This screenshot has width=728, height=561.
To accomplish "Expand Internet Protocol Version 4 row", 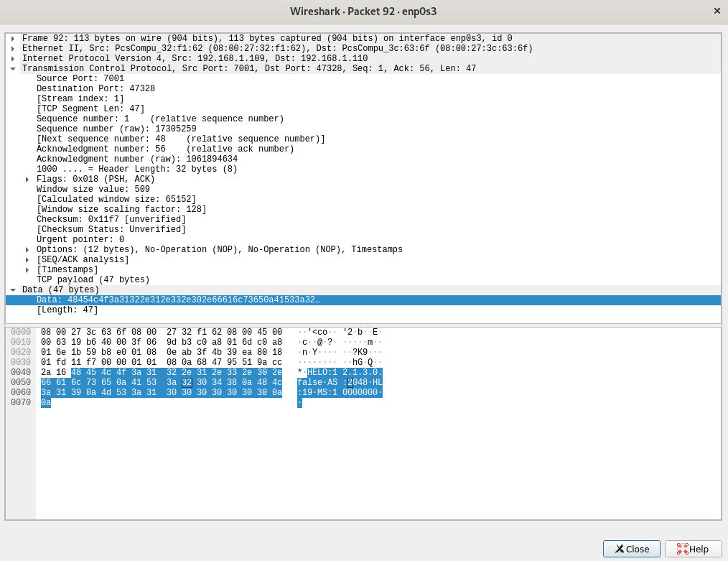I will [12, 58].
